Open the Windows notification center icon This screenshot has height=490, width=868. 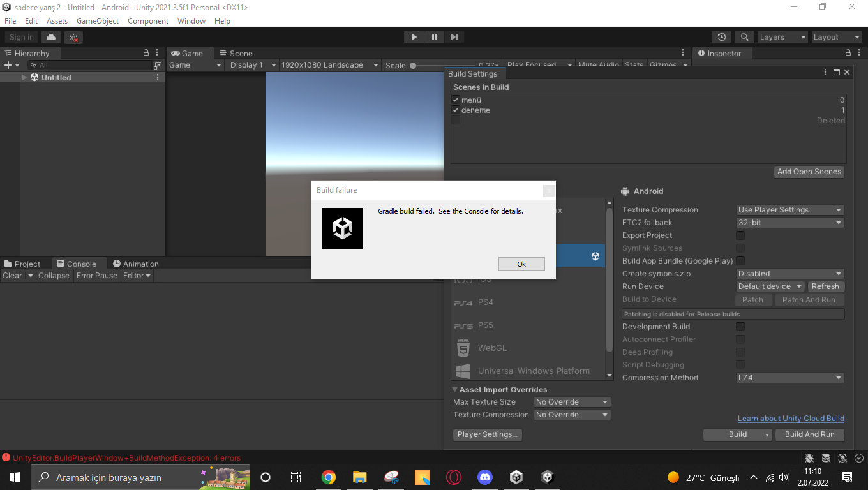click(x=848, y=477)
